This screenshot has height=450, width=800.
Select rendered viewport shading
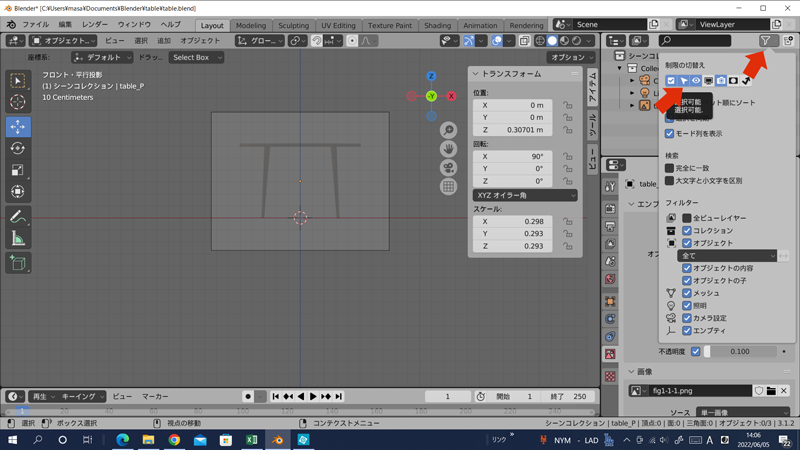577,41
